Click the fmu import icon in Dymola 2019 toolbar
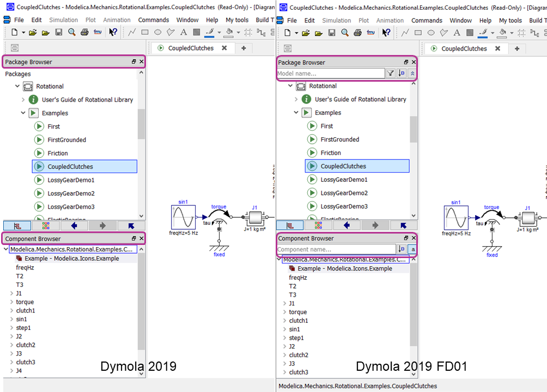 tap(98, 32)
